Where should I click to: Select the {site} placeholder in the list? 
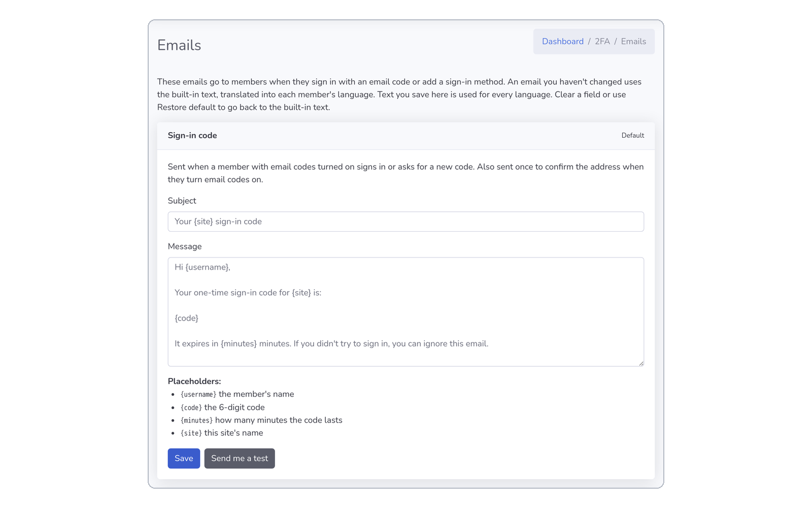tap(191, 433)
